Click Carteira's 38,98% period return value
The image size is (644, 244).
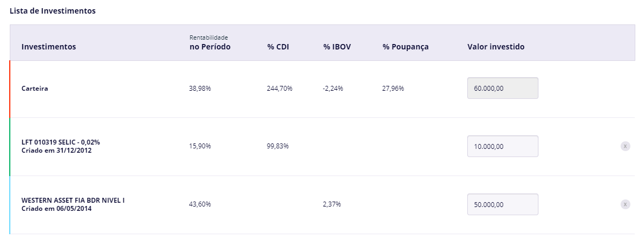200,88
